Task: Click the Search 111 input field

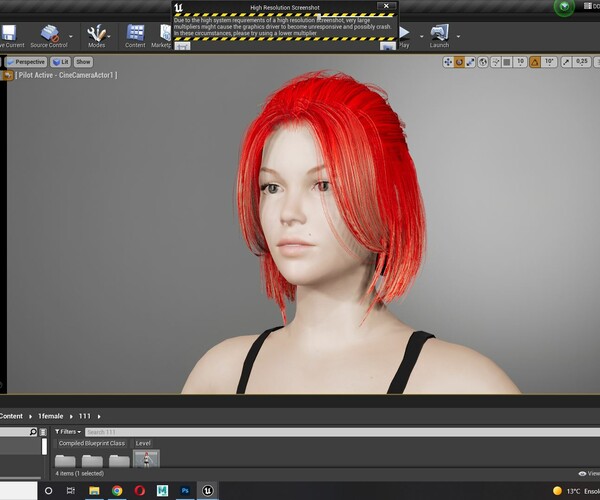Action: click(342, 432)
